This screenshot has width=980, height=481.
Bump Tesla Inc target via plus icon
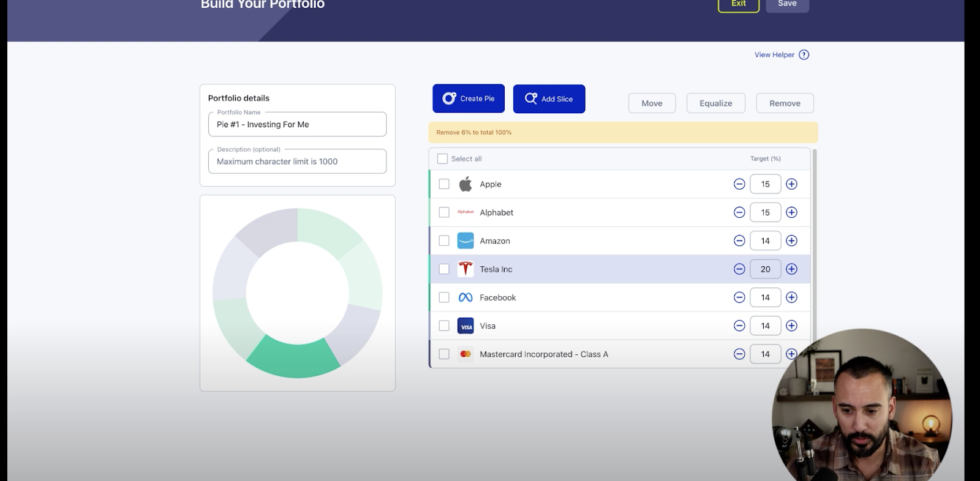791,269
